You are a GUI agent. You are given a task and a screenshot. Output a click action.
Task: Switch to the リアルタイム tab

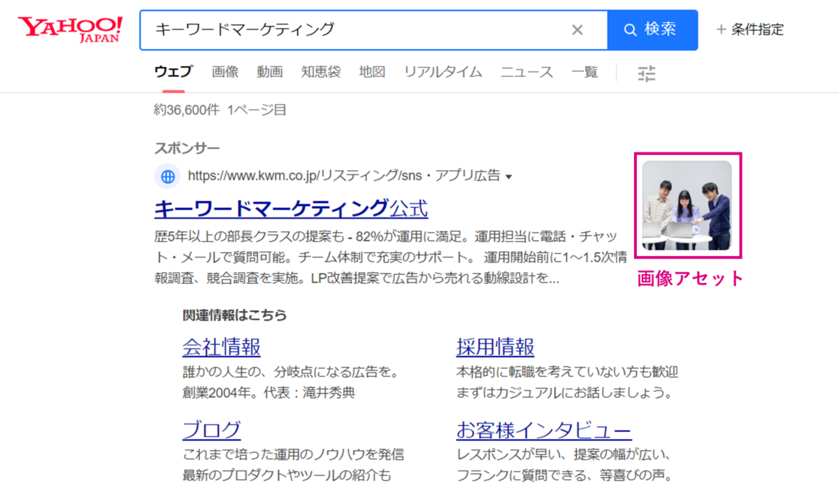[x=443, y=71]
